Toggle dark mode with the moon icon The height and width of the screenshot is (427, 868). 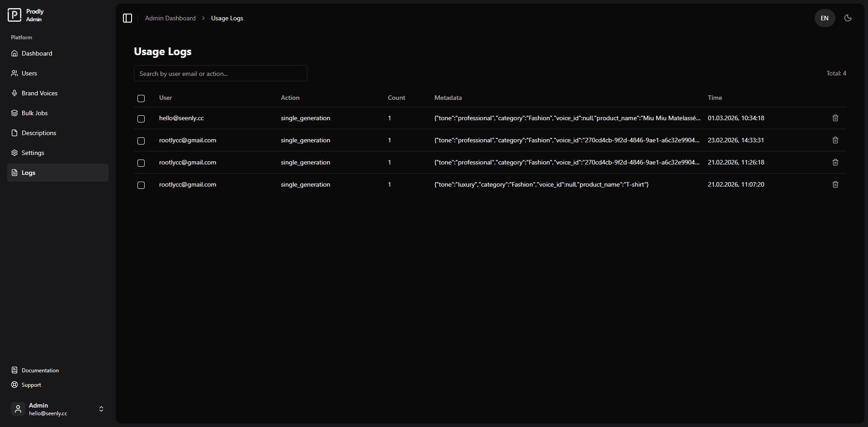click(848, 18)
